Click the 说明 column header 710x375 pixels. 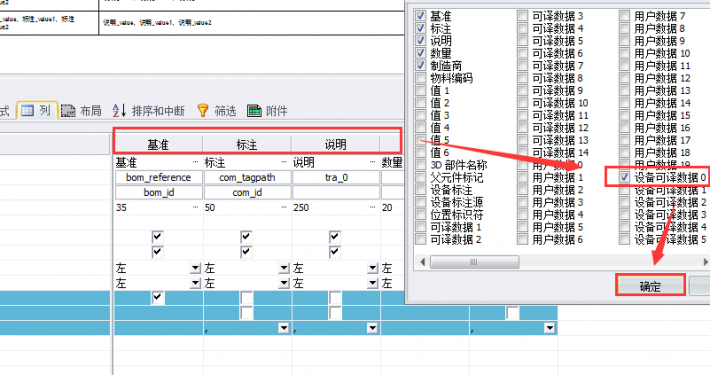[x=336, y=144]
